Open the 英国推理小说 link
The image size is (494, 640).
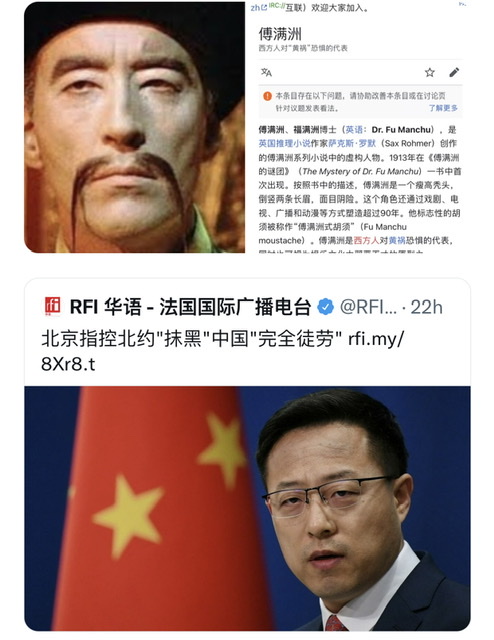[285, 144]
